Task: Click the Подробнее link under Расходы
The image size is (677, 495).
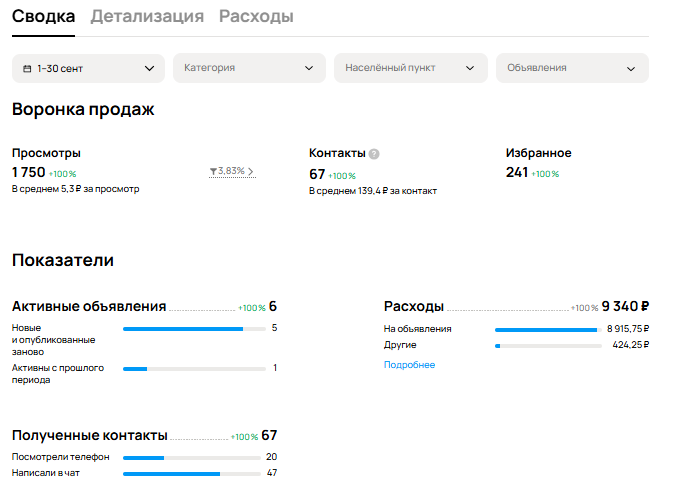Action: pos(409,365)
